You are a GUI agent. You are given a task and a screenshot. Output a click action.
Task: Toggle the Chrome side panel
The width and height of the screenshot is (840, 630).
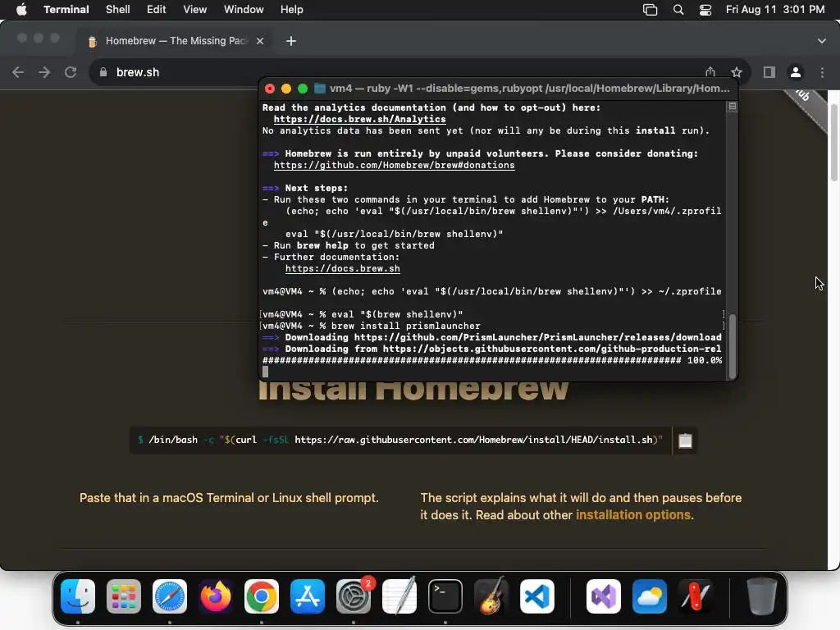pos(769,72)
